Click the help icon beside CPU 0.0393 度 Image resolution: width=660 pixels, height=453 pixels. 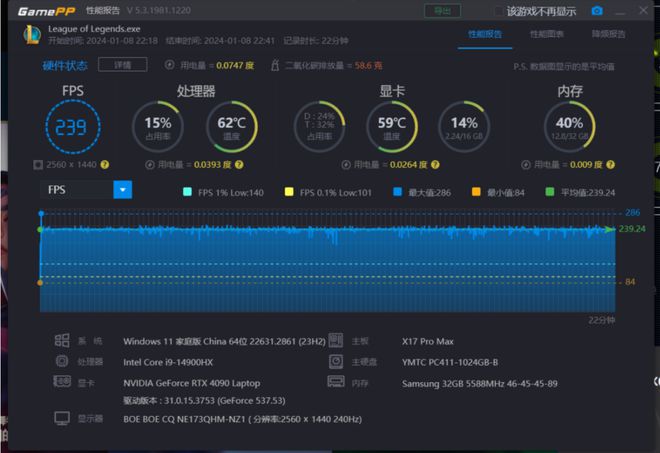239,165
